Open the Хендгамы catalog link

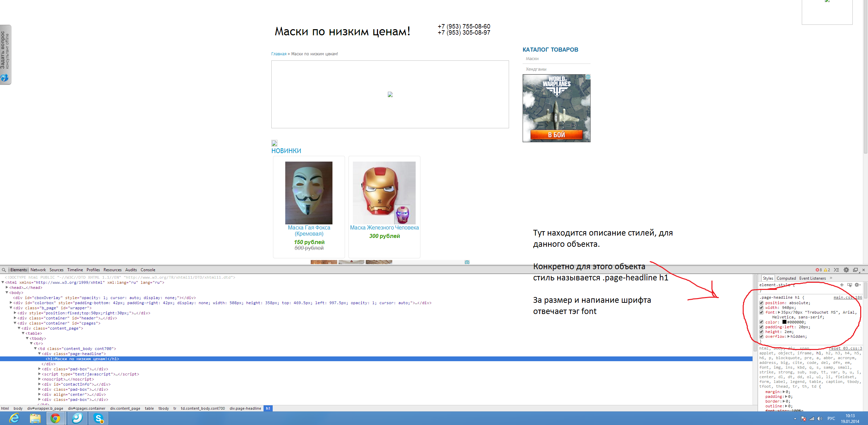[536, 69]
